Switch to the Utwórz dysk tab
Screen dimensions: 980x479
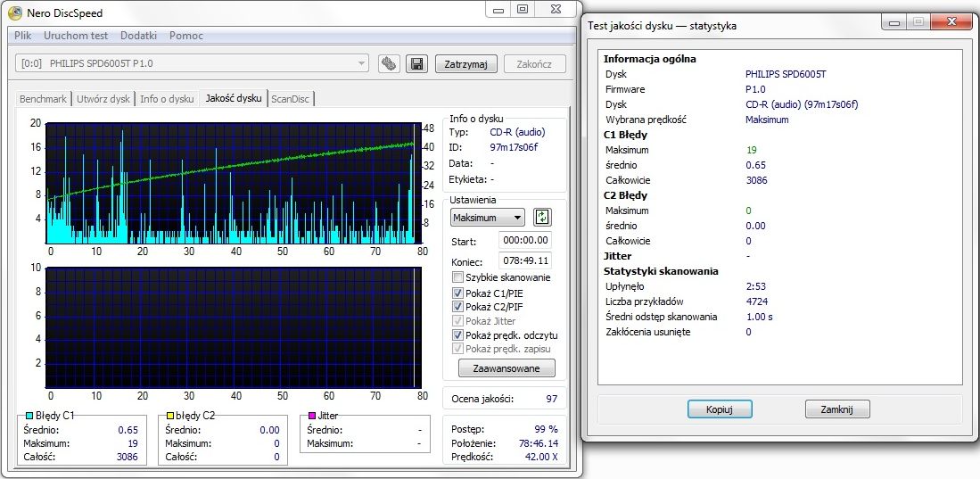[x=103, y=99]
